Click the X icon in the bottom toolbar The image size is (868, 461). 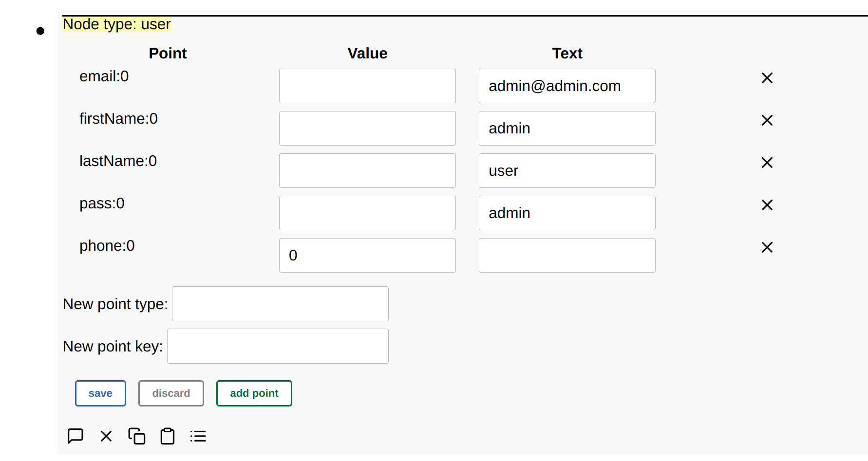[106, 436]
